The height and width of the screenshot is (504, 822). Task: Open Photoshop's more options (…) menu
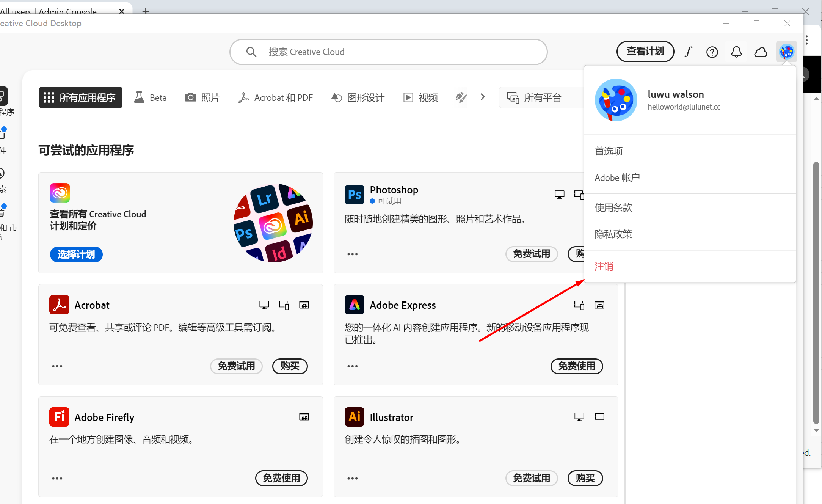click(353, 254)
